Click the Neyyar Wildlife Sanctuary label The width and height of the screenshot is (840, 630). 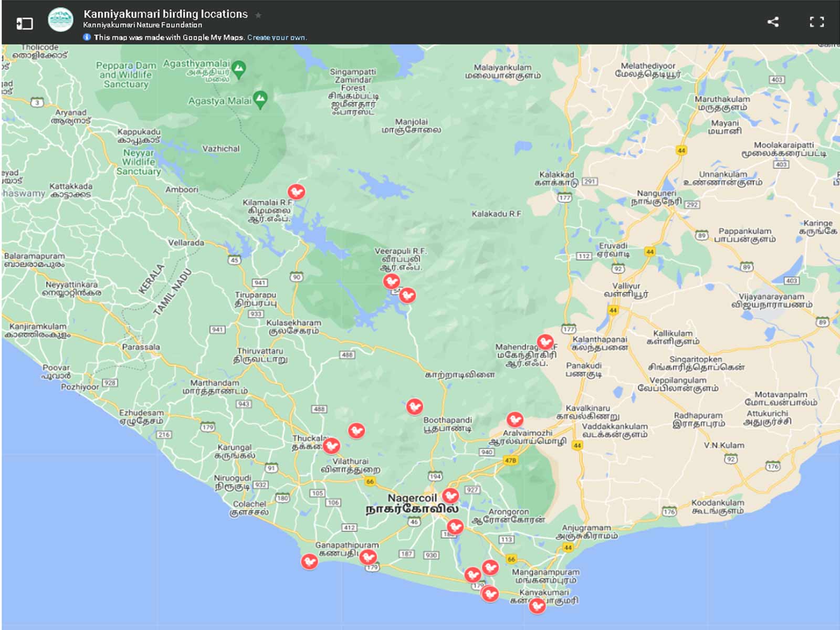click(x=139, y=162)
